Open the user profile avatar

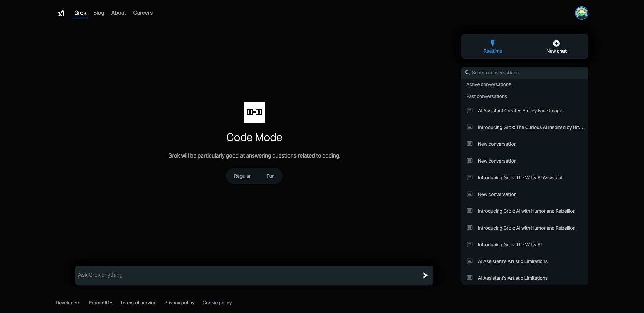581,13
